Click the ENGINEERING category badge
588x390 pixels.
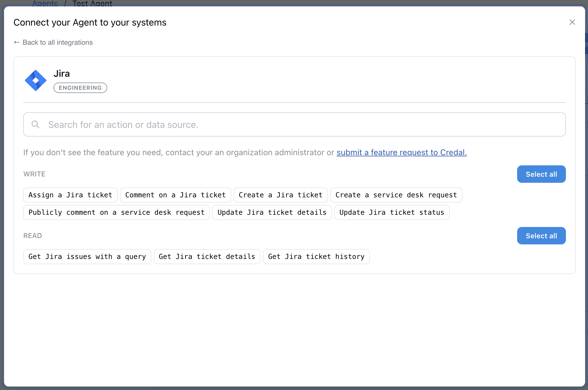click(x=80, y=88)
